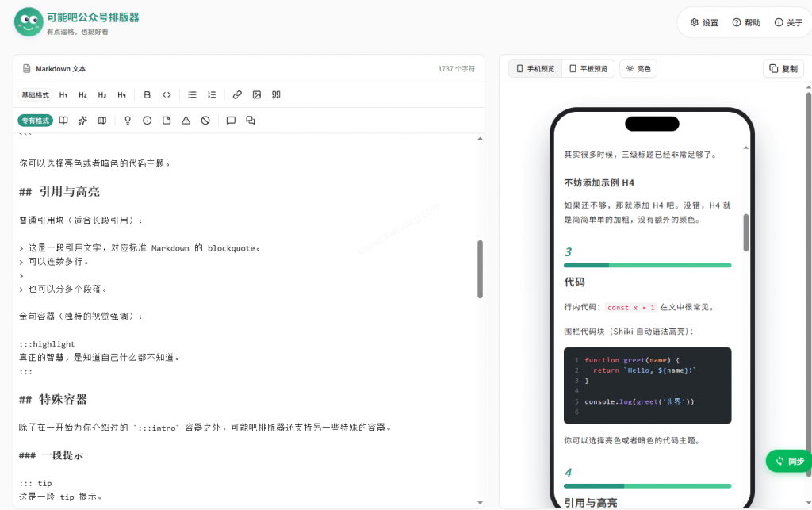Insert an intro container with the open-book icon

(63, 121)
